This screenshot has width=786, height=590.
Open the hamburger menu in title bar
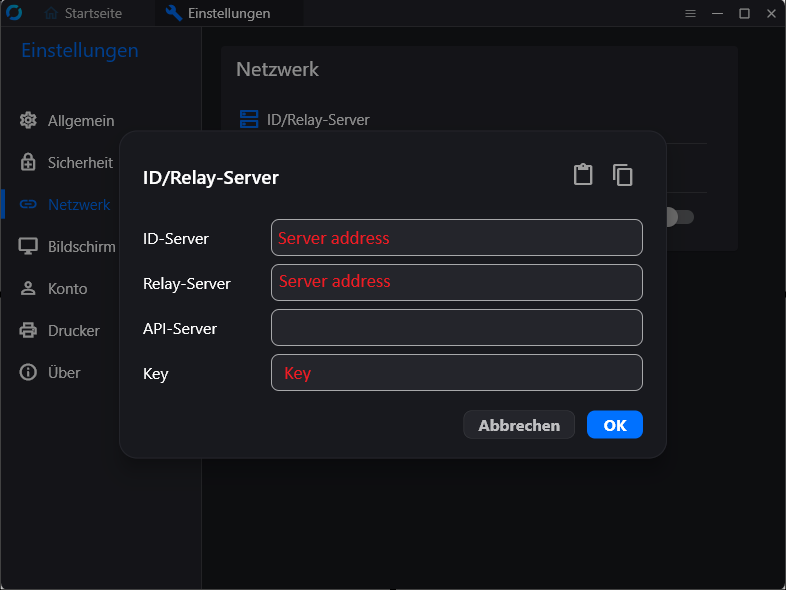coord(690,14)
